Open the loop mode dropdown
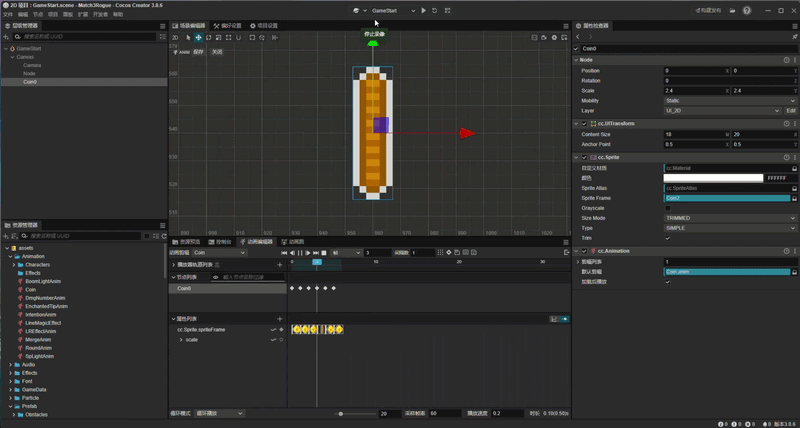 pyautogui.click(x=219, y=414)
